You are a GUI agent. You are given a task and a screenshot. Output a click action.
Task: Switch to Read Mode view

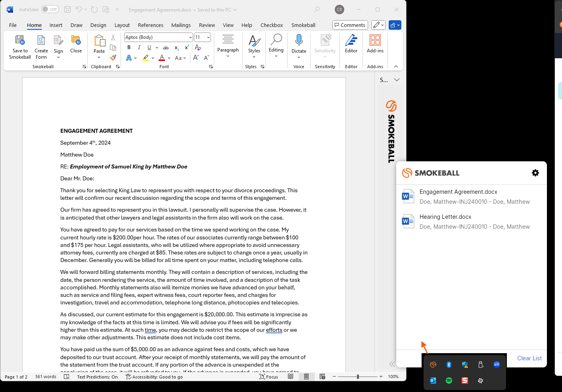pyautogui.click(x=291, y=377)
